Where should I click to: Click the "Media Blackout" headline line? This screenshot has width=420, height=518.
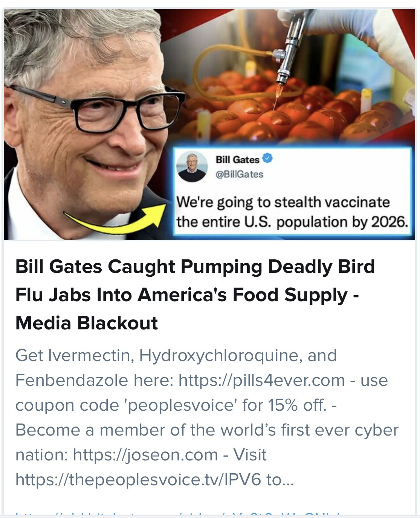(87, 323)
